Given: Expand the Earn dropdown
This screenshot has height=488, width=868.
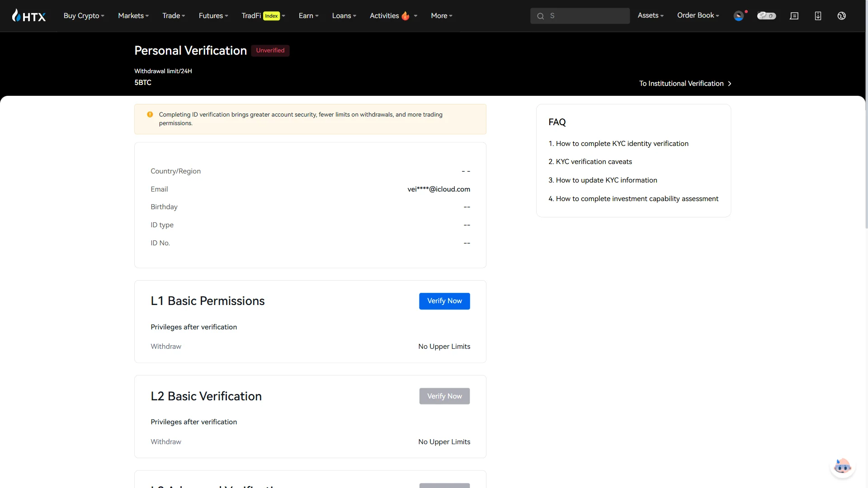Looking at the screenshot, I should (x=309, y=16).
